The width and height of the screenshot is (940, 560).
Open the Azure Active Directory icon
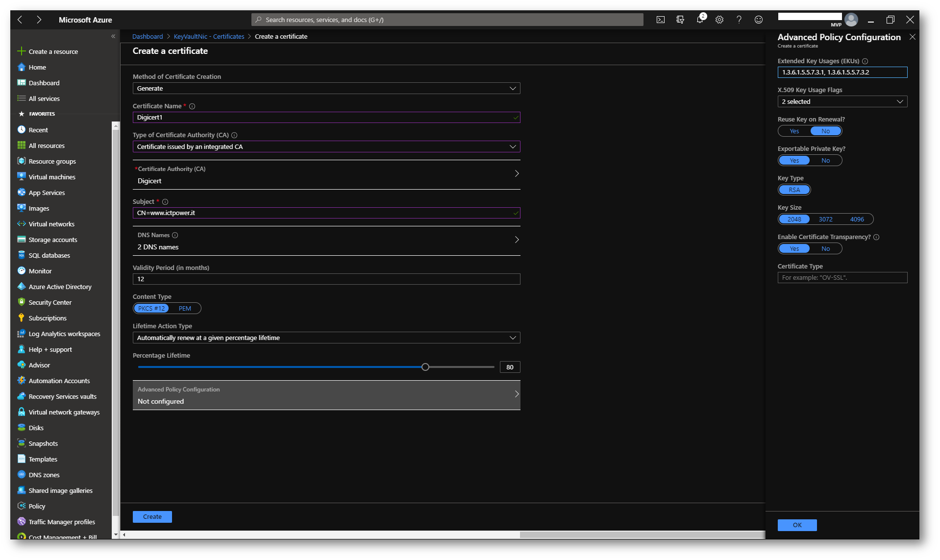(x=21, y=287)
